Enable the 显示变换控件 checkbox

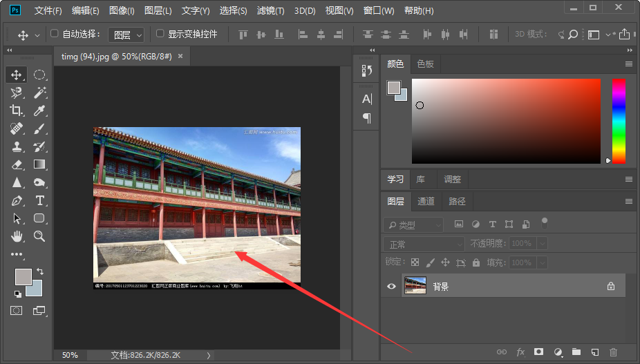click(x=160, y=33)
